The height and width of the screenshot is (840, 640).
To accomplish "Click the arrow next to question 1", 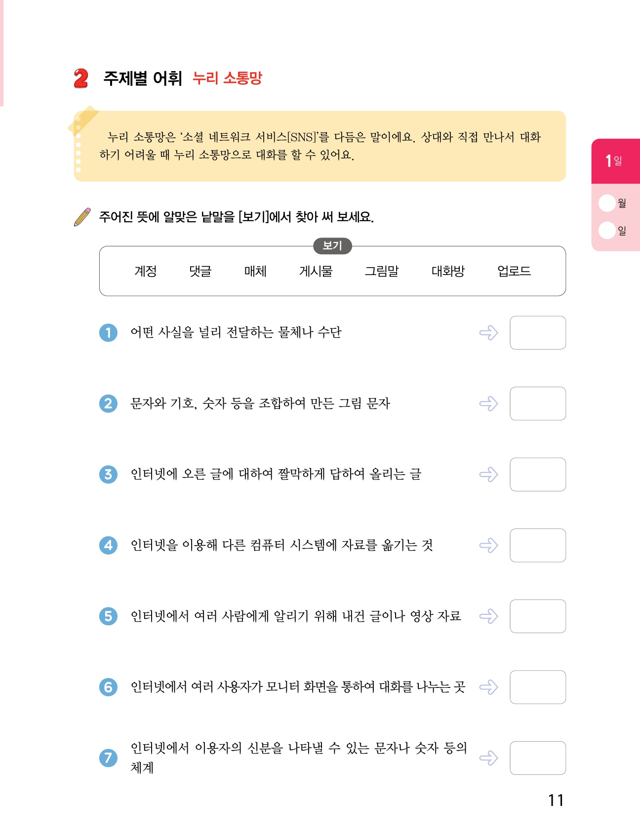I will coord(488,333).
